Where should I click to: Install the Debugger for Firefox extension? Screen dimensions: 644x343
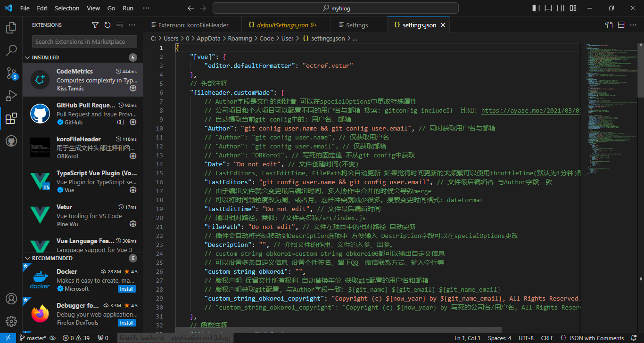pyautogui.click(x=126, y=323)
